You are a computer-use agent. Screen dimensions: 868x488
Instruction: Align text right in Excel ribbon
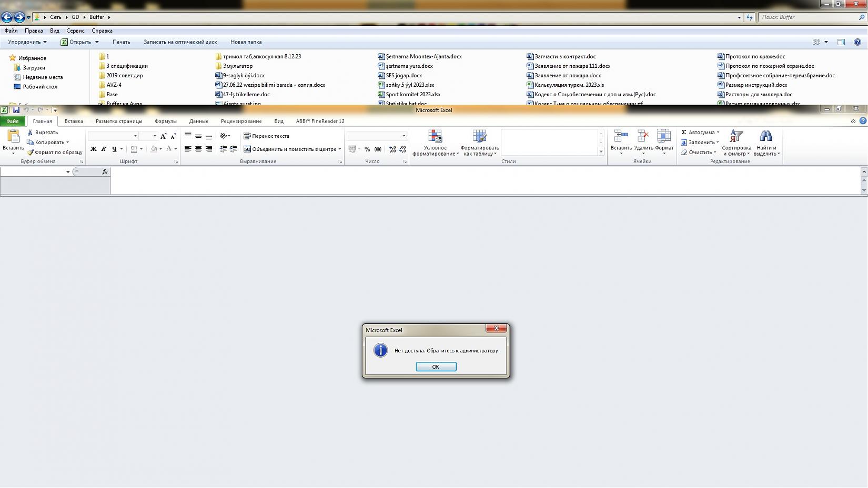(209, 149)
